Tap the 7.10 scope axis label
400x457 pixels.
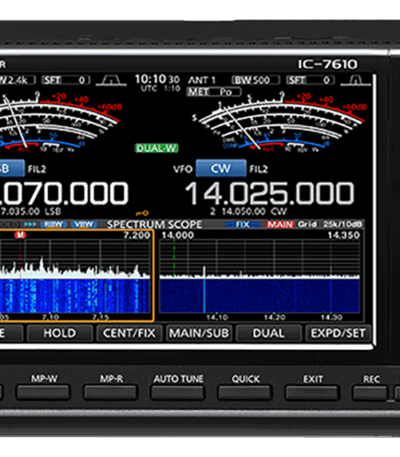click(x=51, y=317)
